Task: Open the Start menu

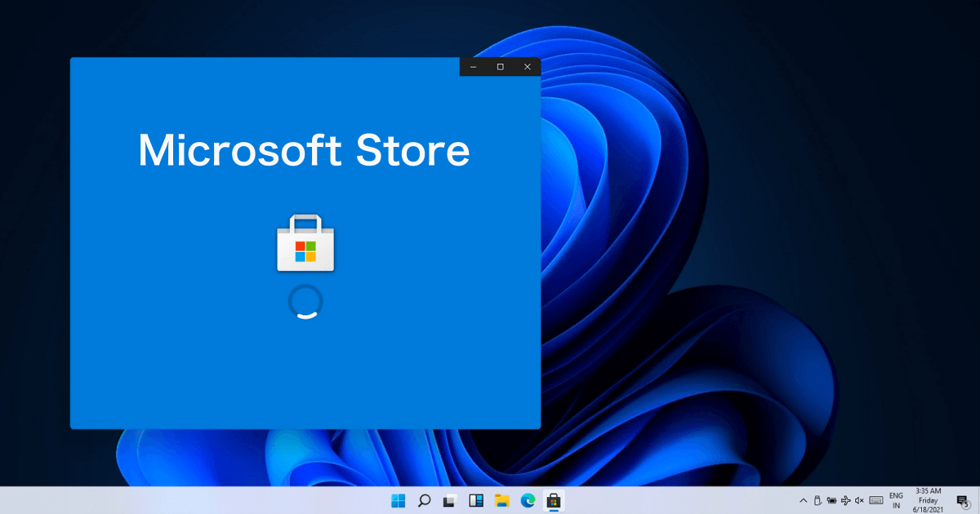Action: click(399, 500)
